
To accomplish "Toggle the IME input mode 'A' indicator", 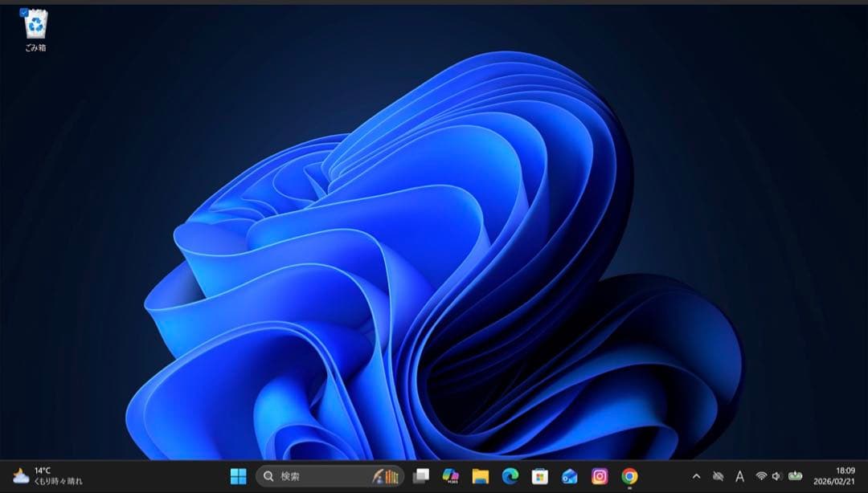I will point(739,476).
